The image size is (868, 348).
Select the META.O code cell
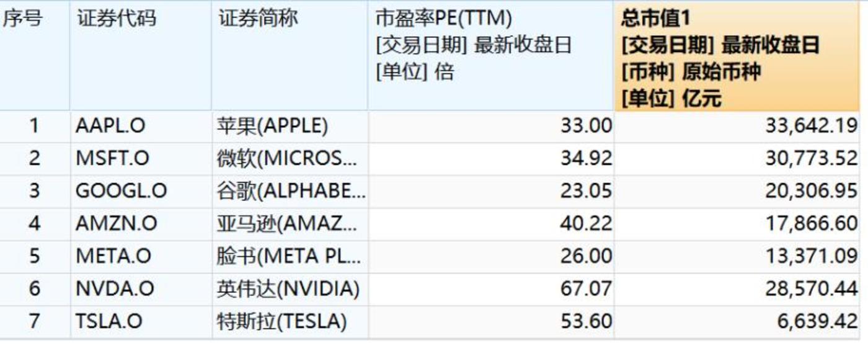pos(113,256)
